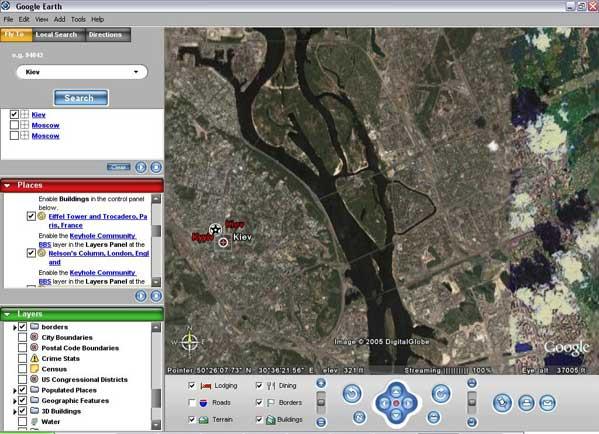
Task: Toggle the Borders checkbox in control panel
Action: pos(259,402)
